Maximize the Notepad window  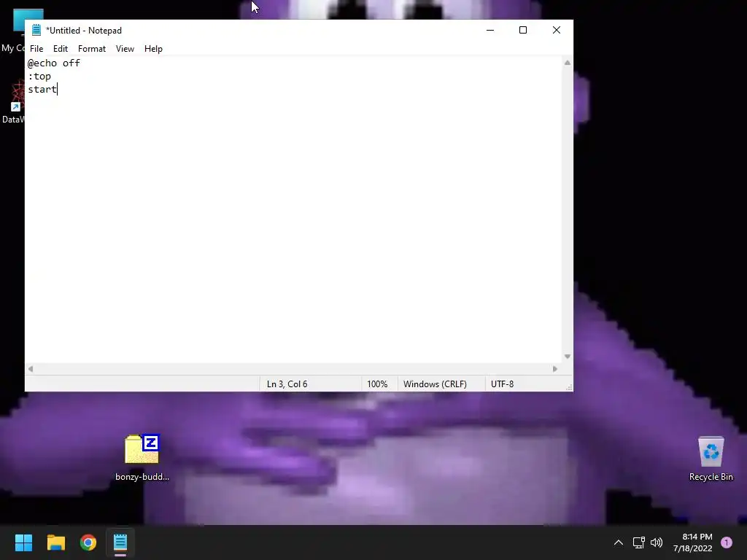(523, 30)
